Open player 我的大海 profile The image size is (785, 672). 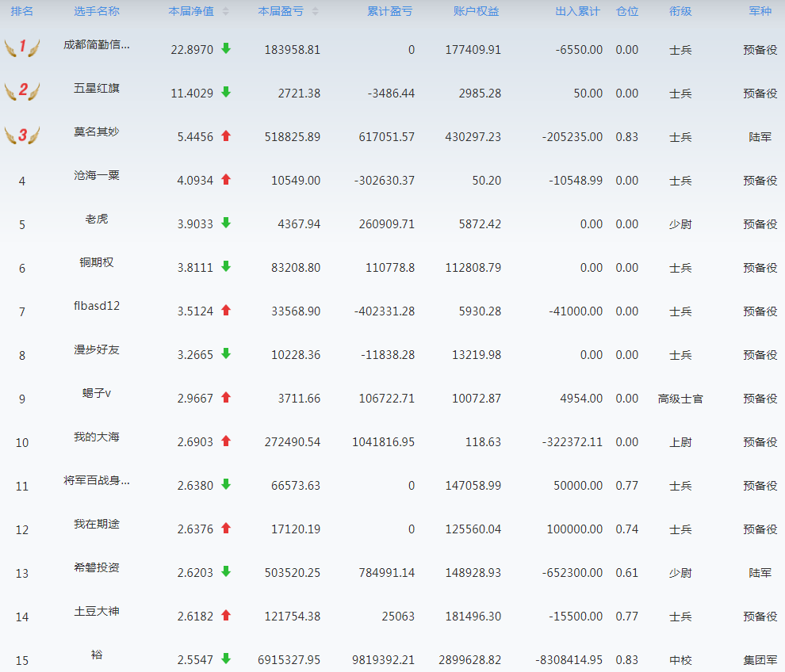tap(97, 437)
